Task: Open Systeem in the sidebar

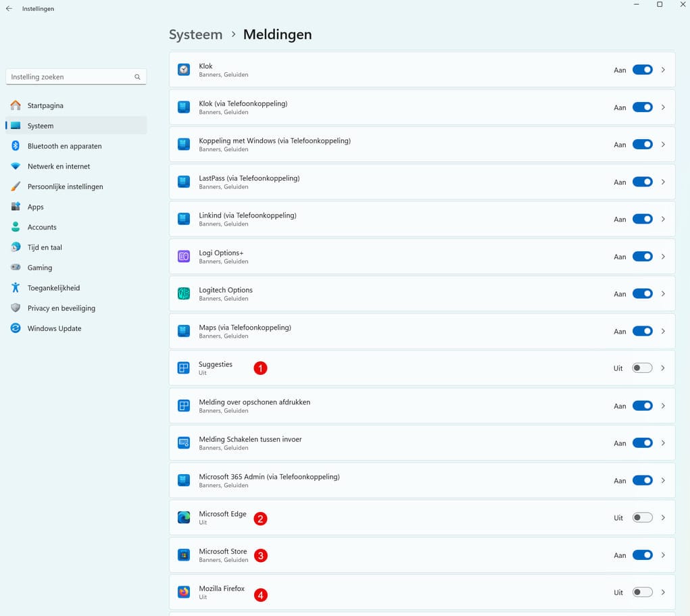Action: point(76,126)
